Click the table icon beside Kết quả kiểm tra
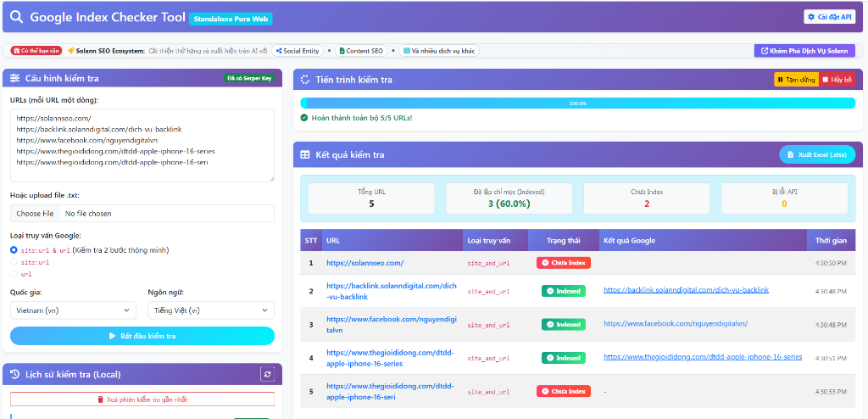Viewport: 868px width, 419px height. click(x=305, y=154)
